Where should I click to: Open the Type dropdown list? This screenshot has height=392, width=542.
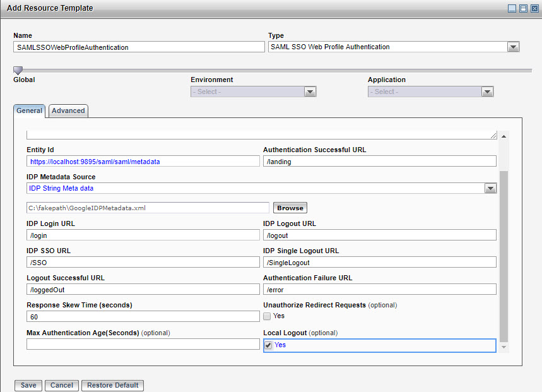click(x=513, y=47)
